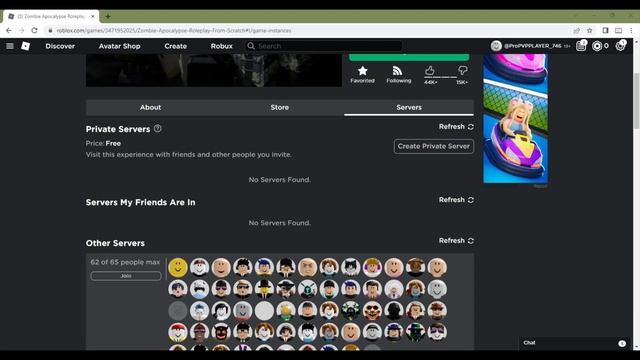The height and width of the screenshot is (360, 640).
Task: Toggle the Following feed icon
Action: coord(397,71)
